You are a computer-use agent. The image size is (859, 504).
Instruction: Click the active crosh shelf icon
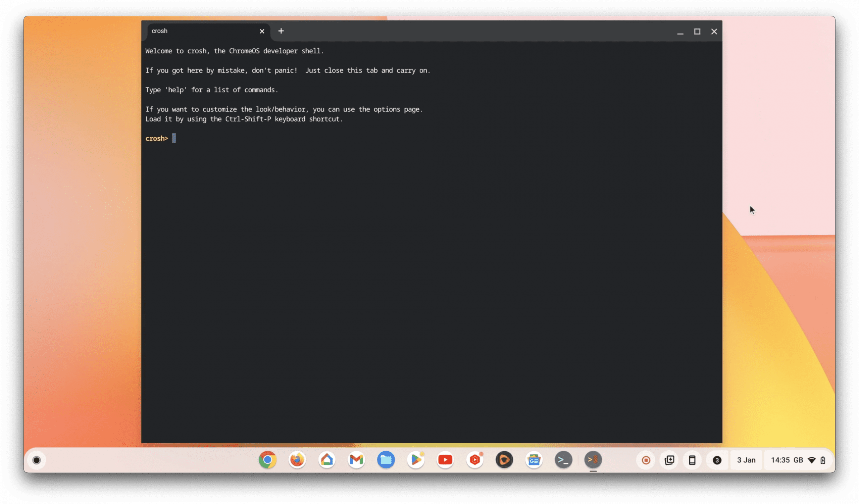pos(593,460)
